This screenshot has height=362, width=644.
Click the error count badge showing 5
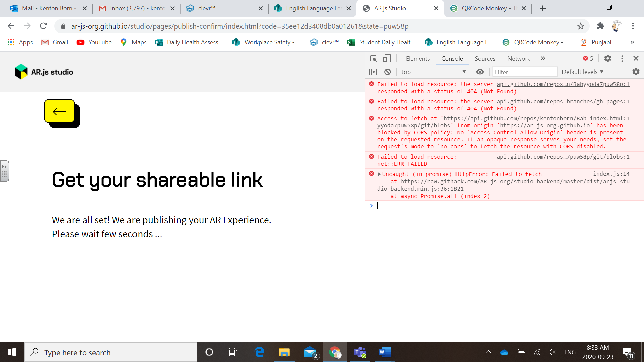(588, 58)
